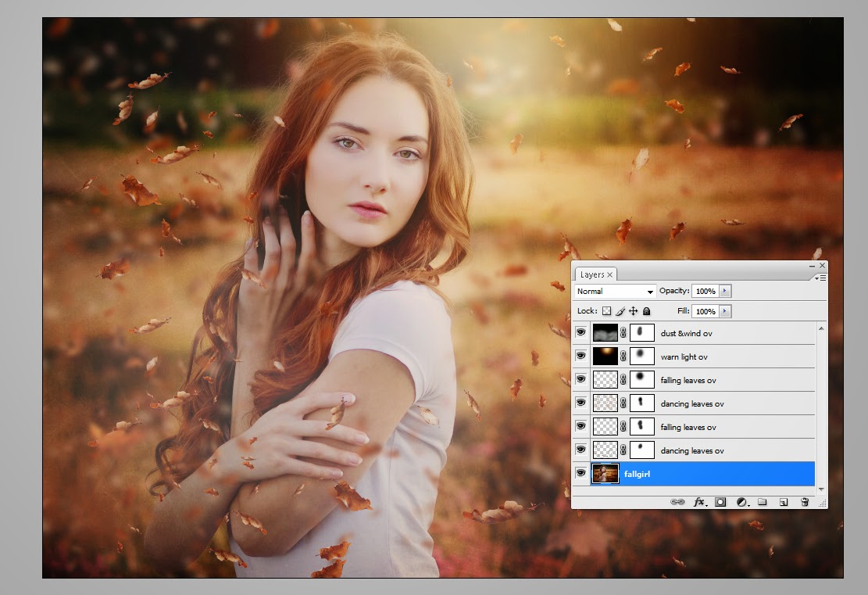The image size is (868, 595).
Task: Create a new layer group
Action: point(763,503)
